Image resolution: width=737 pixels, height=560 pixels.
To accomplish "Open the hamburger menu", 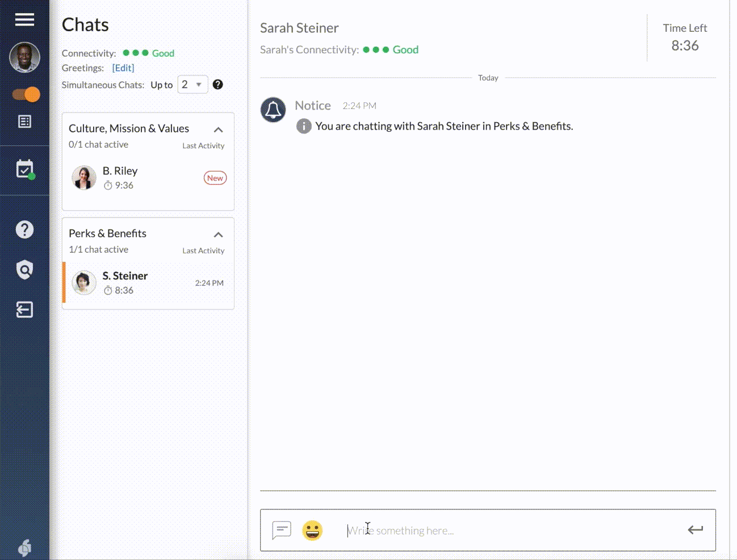I will [24, 20].
